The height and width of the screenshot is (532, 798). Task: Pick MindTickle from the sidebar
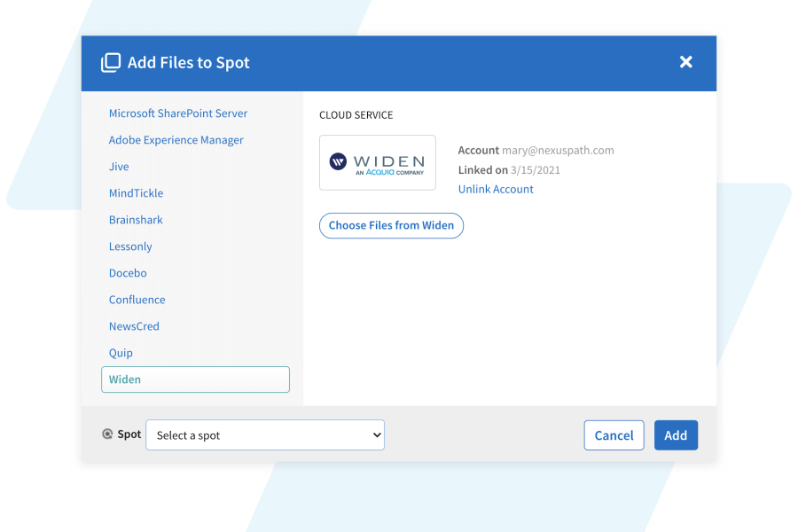[136, 193]
